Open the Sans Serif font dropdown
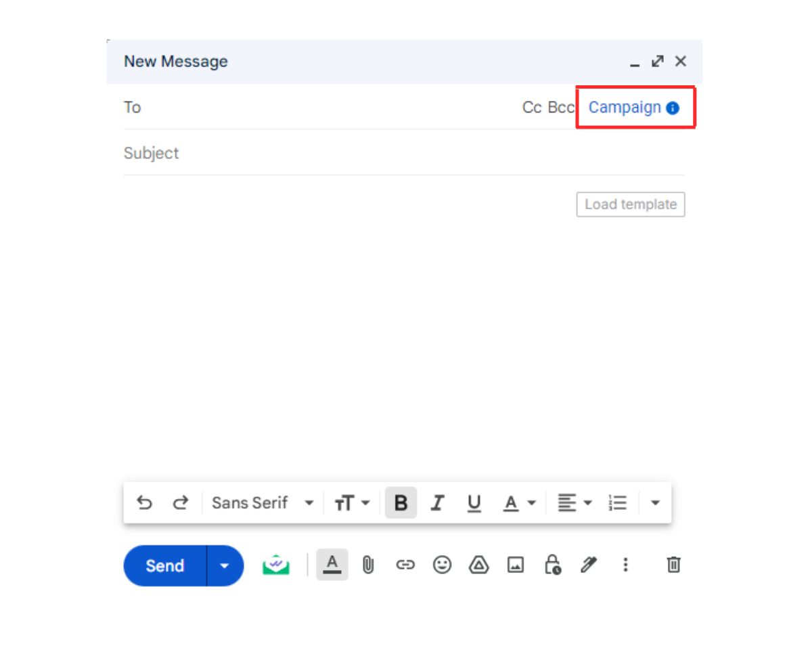The image size is (812, 650). pyautogui.click(x=263, y=503)
